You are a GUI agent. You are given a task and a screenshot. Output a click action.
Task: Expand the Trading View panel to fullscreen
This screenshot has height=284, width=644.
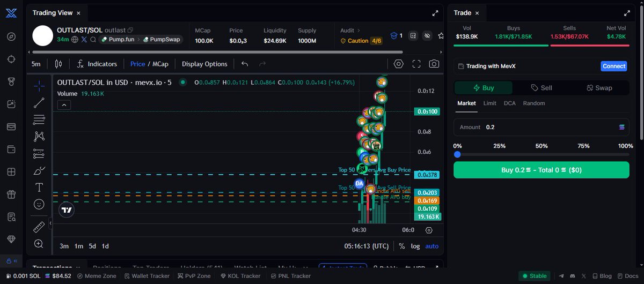pyautogui.click(x=435, y=13)
